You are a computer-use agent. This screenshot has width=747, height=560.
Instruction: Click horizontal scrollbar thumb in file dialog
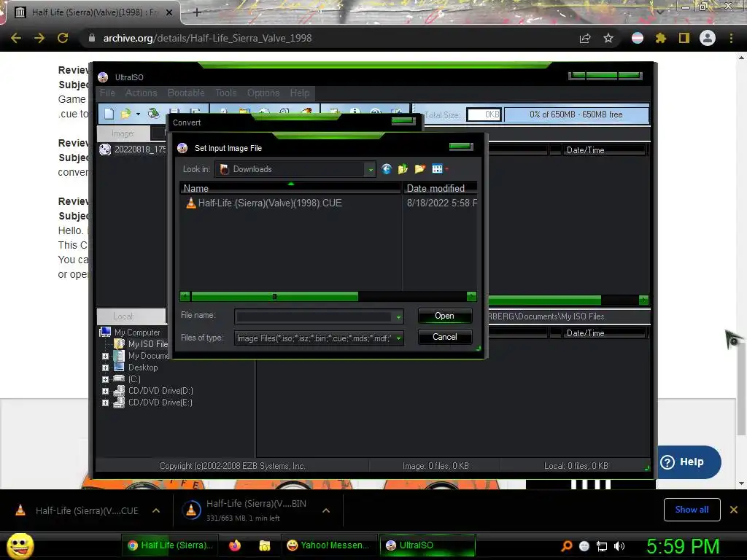274,297
